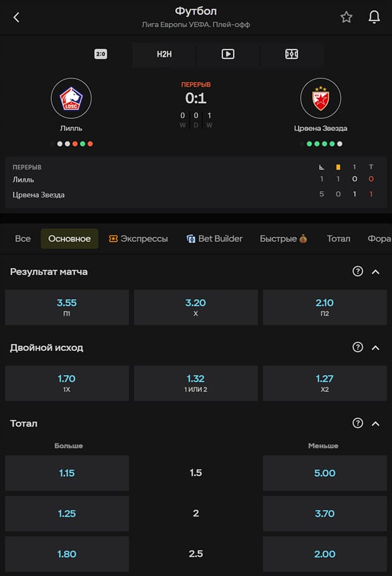Open help for Результат матча market
The image size is (392, 576).
tap(357, 271)
